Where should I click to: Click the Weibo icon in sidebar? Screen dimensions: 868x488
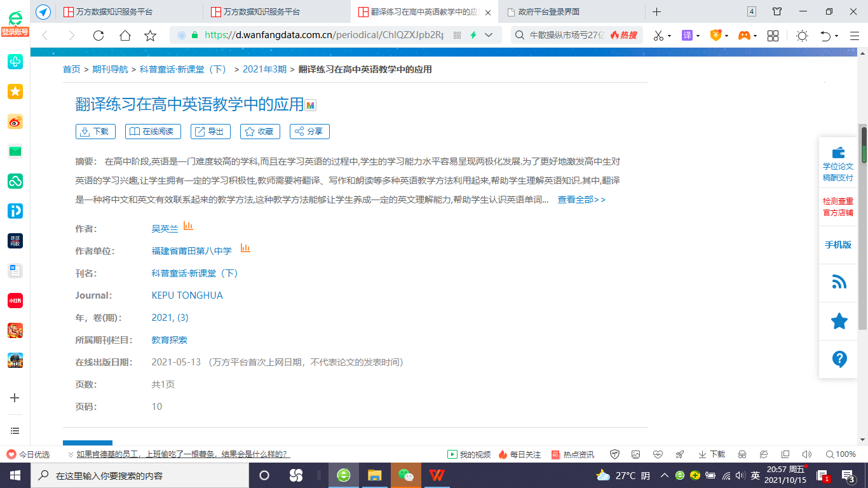pyautogui.click(x=15, y=121)
